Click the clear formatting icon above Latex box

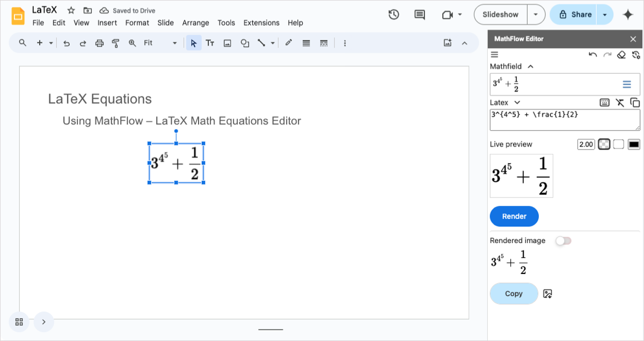coord(620,102)
